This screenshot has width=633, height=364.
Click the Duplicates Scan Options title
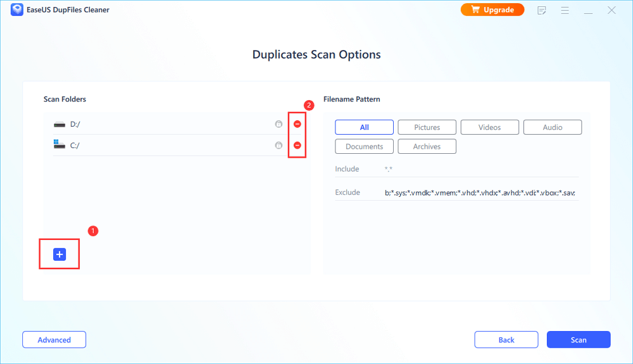[x=316, y=54]
